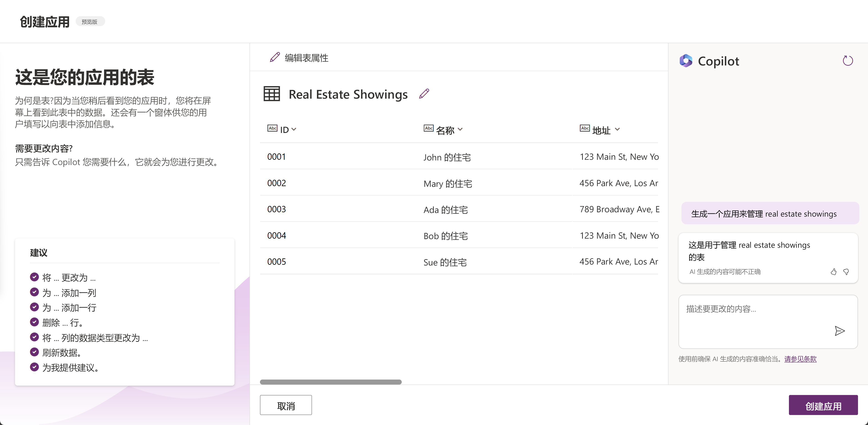This screenshot has width=868, height=425.
Task: Open 编辑表属性 menu item
Action: (306, 58)
